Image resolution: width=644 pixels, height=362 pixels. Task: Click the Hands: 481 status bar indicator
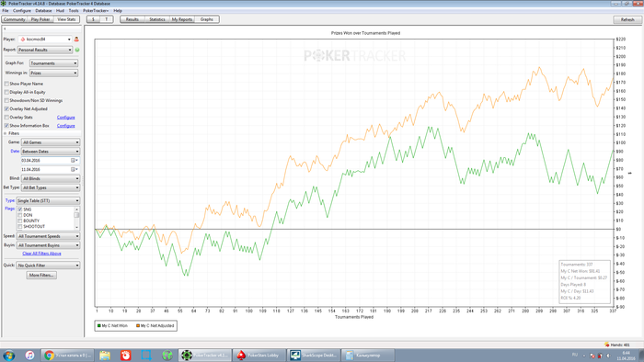point(617,345)
